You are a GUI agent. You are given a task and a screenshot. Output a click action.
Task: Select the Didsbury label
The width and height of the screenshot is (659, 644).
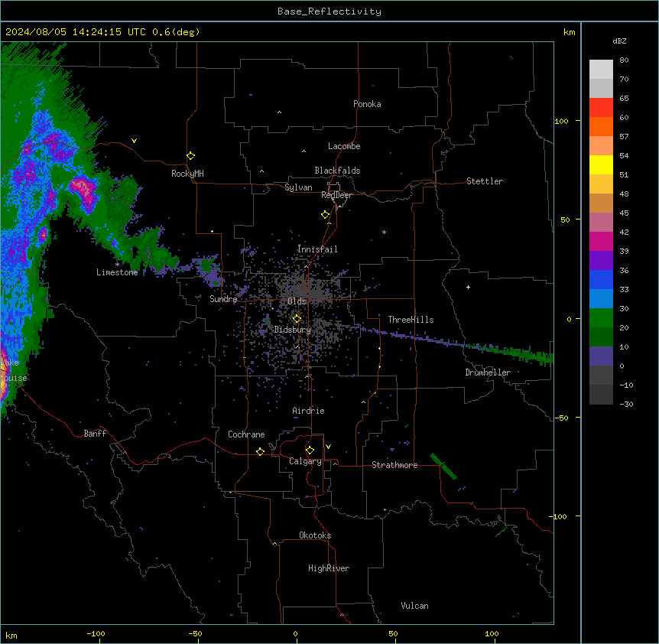293,330
